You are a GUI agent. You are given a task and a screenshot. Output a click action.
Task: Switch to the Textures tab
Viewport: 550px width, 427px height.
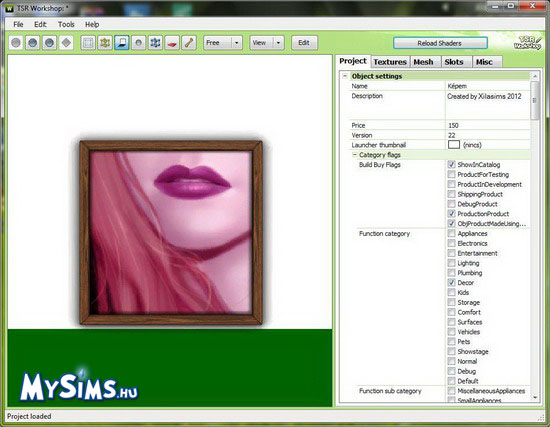click(x=390, y=62)
